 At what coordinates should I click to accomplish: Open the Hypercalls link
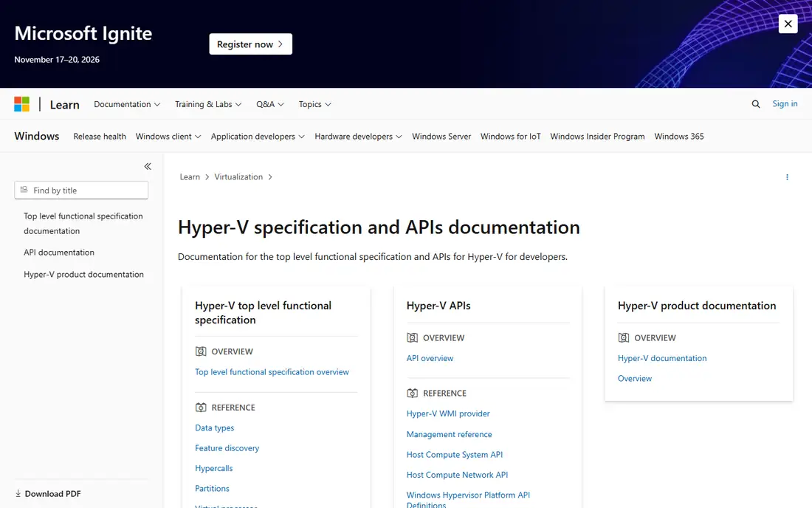tap(214, 468)
